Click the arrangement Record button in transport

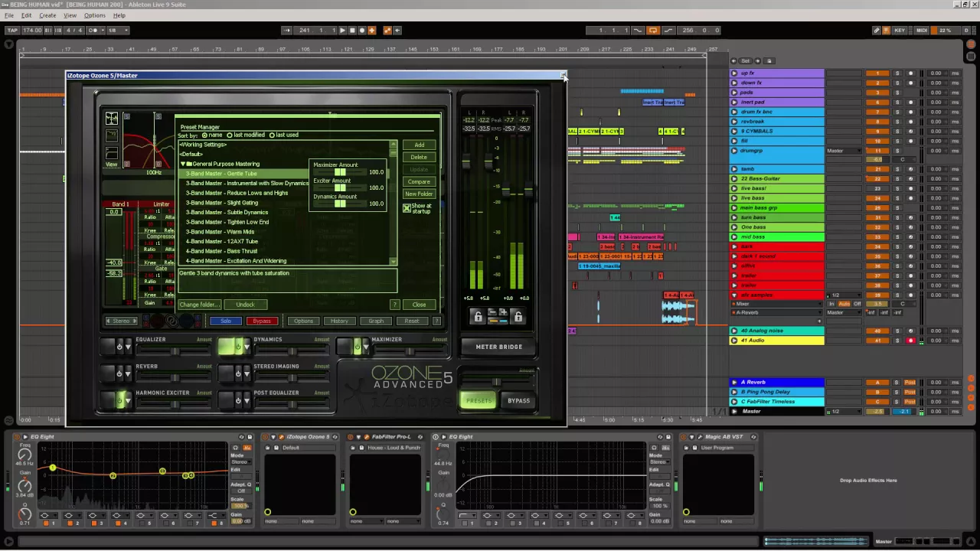[x=362, y=30]
